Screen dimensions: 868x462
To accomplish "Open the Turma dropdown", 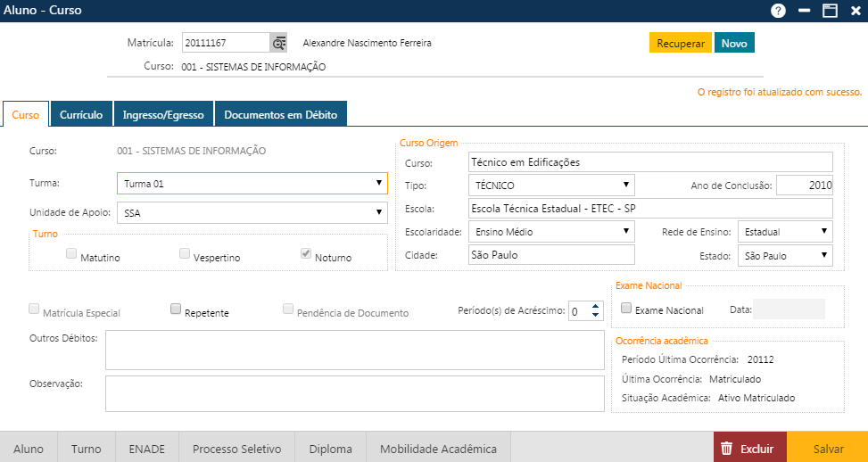I will tap(252, 184).
